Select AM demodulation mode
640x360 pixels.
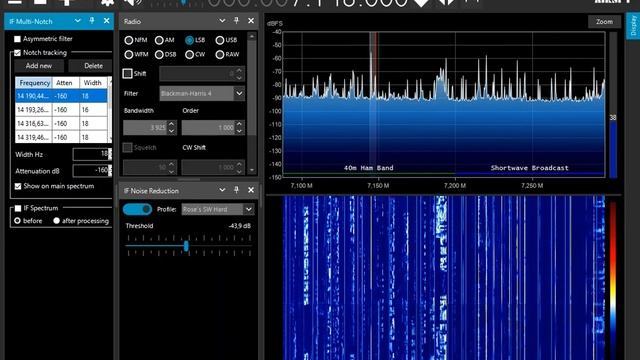click(x=159, y=40)
